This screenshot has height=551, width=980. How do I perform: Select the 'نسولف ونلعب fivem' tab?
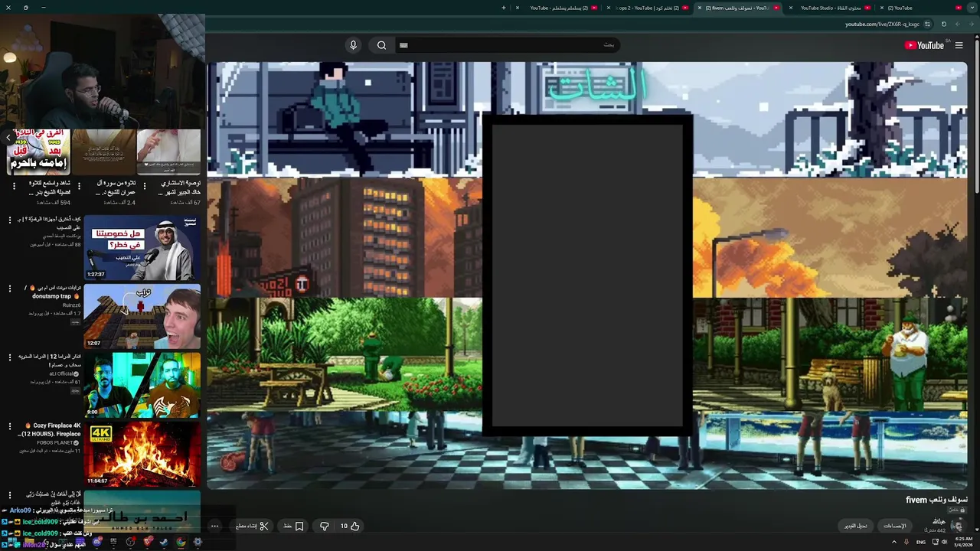point(739,8)
